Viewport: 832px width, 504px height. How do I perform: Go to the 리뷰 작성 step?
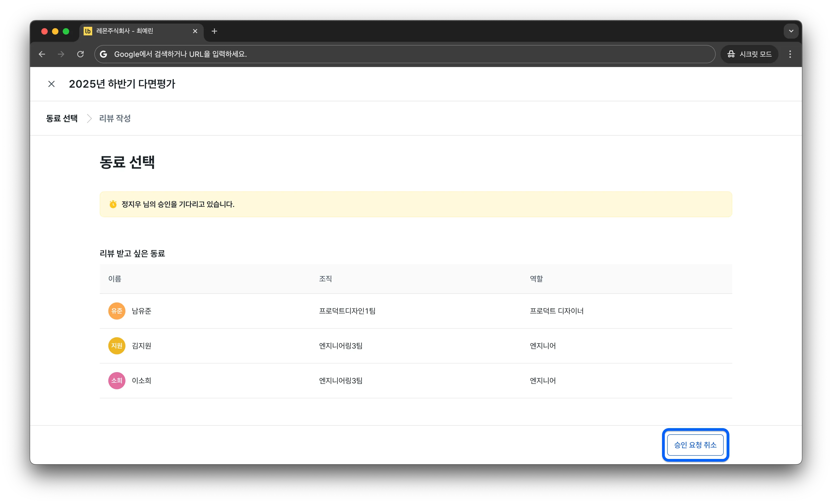(x=115, y=118)
